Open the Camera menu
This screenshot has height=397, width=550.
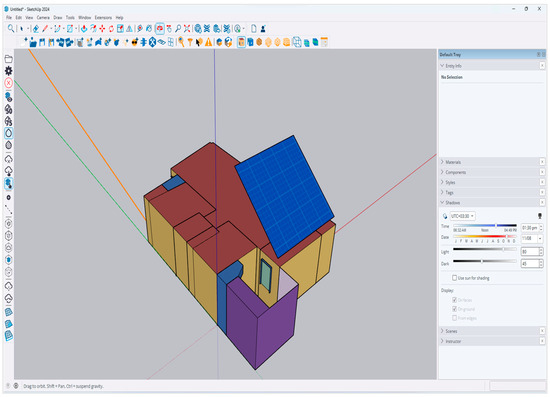pos(43,18)
